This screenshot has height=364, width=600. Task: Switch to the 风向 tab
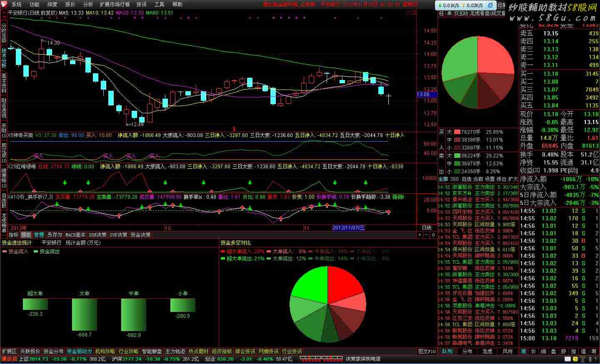pos(507,352)
